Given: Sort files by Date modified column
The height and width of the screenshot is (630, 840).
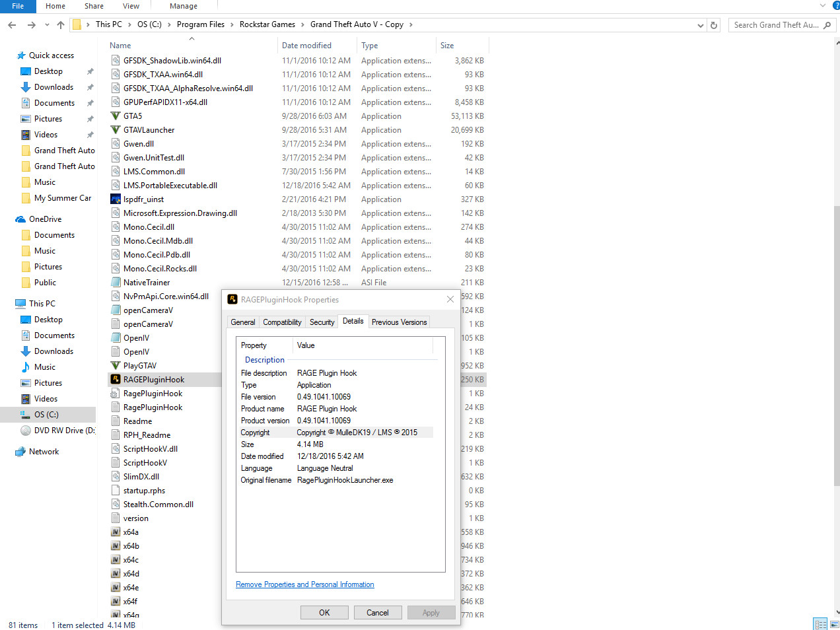Looking at the screenshot, I should [x=317, y=46].
